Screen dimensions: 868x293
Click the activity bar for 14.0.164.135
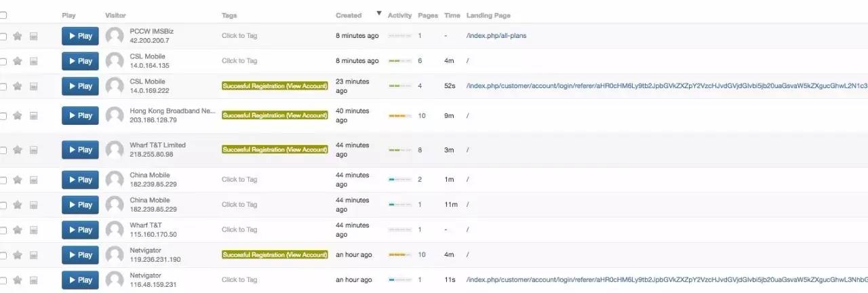click(x=399, y=61)
